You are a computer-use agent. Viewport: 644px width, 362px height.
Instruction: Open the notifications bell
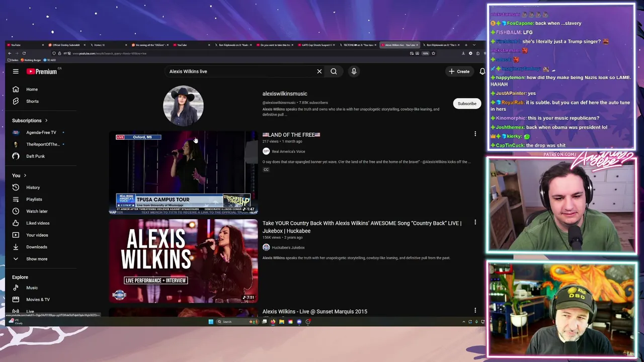(482, 71)
